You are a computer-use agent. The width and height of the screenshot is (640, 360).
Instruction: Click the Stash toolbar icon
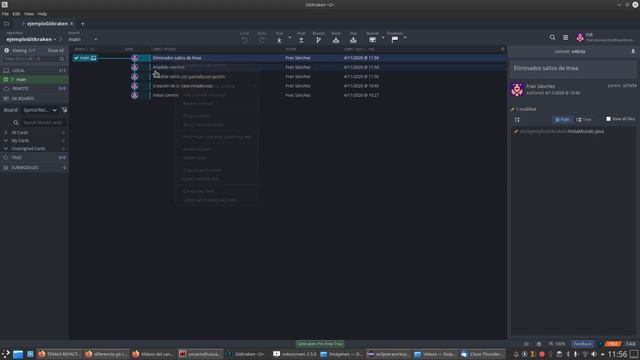(x=336, y=40)
